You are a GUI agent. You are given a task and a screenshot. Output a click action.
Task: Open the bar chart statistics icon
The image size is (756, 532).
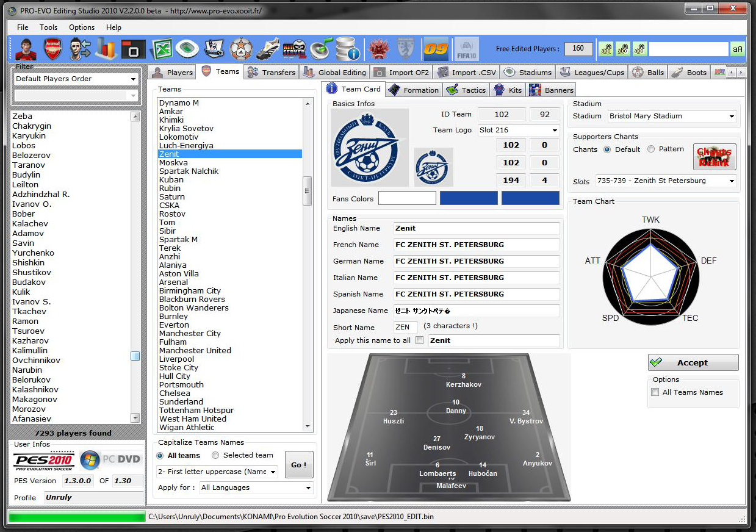click(x=107, y=49)
